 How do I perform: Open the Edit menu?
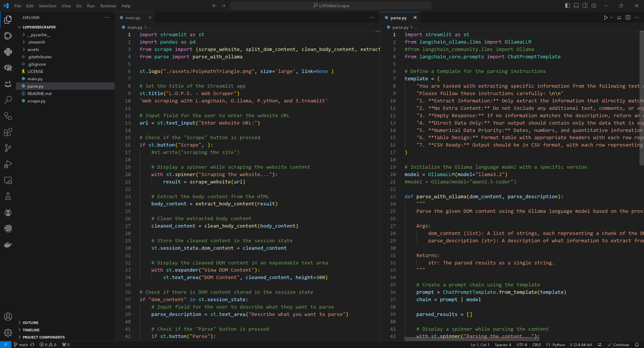(x=30, y=6)
